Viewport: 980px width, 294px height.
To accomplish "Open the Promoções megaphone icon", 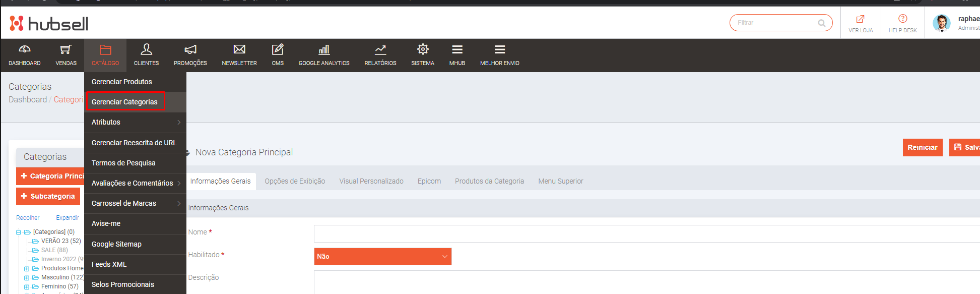I will click(190, 50).
